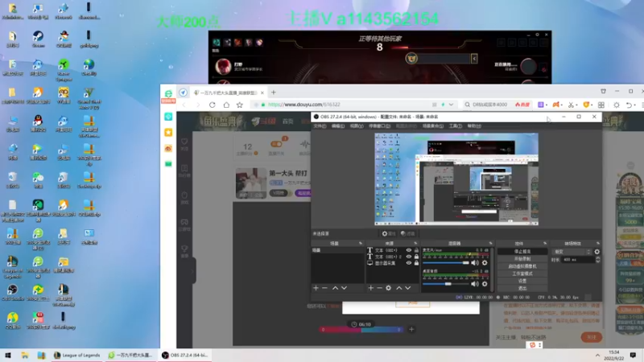Image resolution: width=644 pixels, height=362 pixels.
Task: Click 开始录制 to start recording
Action: pos(522,258)
